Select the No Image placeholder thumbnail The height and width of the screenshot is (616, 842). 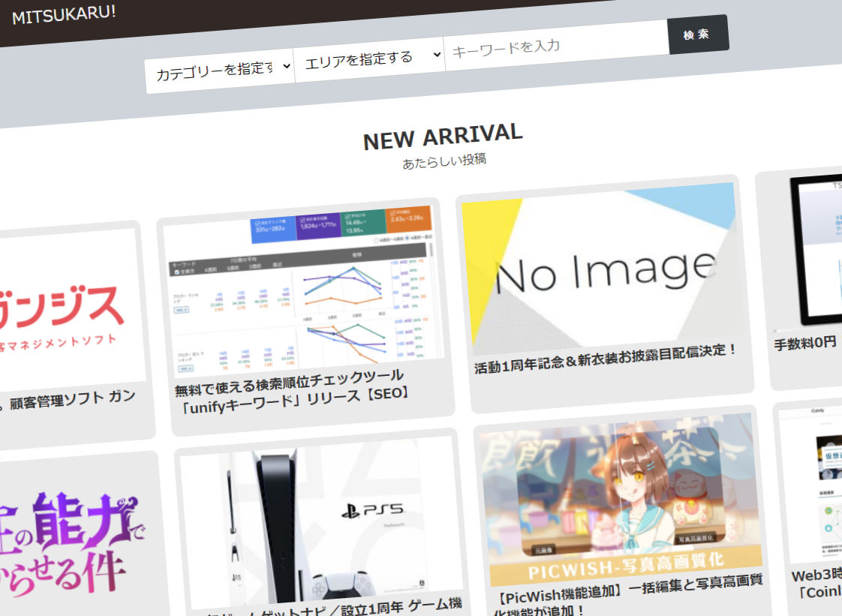pos(602,264)
